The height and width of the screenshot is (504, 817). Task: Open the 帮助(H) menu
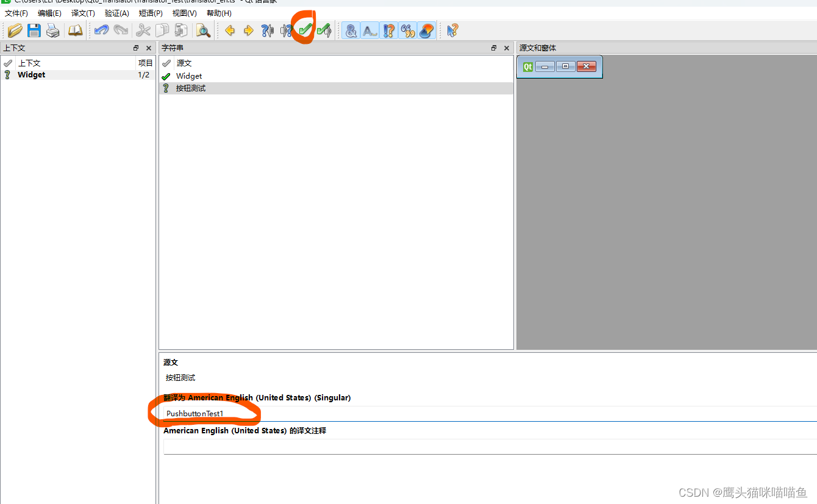(219, 13)
